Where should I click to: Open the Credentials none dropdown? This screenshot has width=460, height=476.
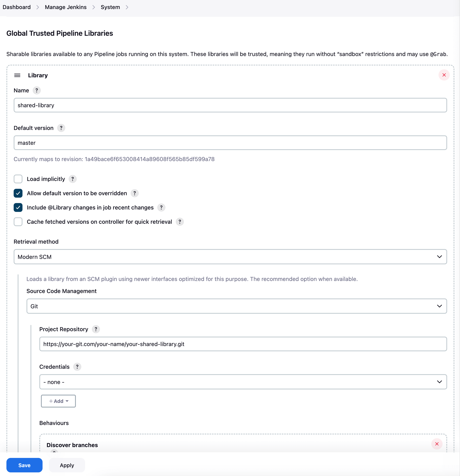[x=243, y=382]
